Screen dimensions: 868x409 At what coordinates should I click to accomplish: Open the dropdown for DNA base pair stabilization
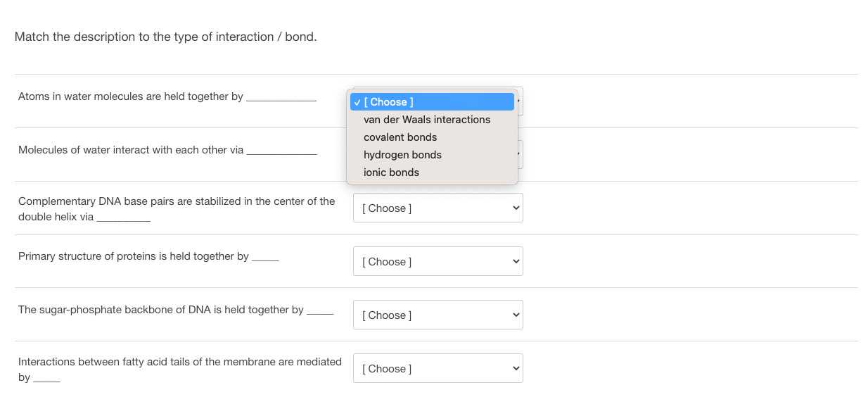coord(438,208)
